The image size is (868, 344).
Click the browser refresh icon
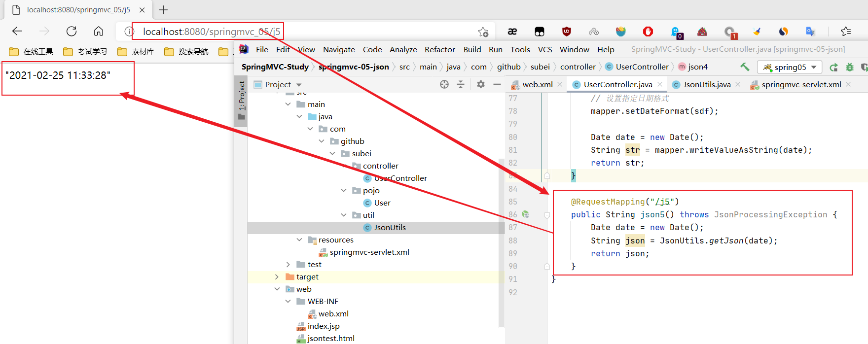coord(72,32)
